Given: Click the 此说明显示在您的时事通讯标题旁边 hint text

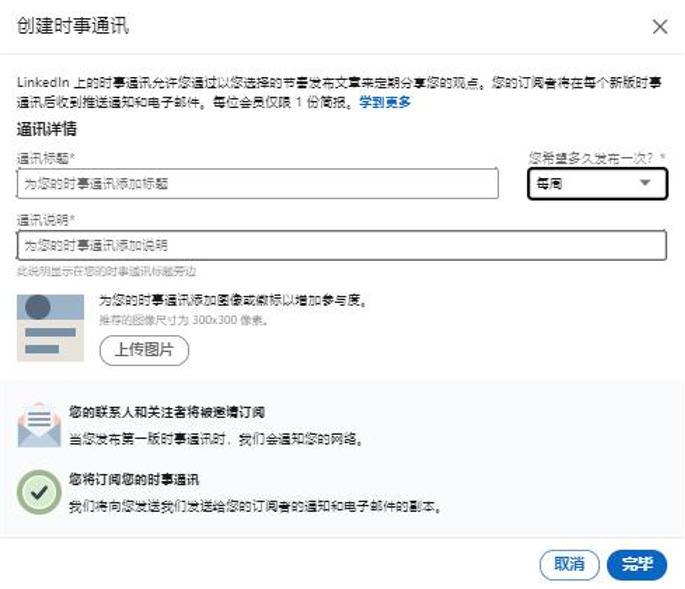Looking at the screenshot, I should click(106, 271).
